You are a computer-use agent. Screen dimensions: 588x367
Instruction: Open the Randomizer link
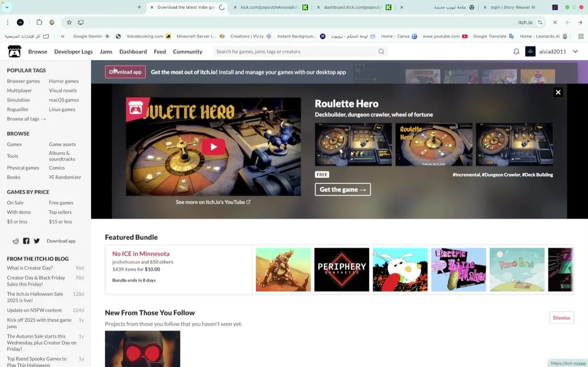point(65,177)
